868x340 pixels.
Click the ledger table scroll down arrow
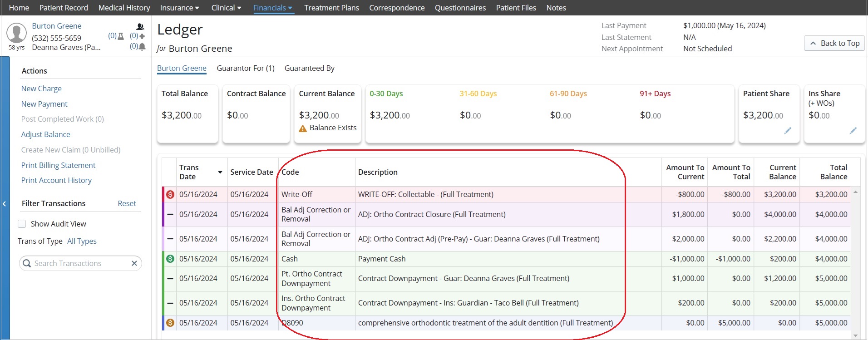855,336
